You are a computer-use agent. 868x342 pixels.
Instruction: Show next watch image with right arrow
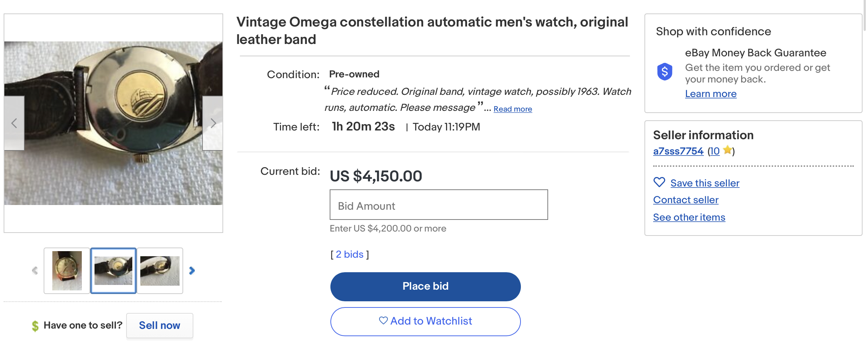click(x=213, y=123)
